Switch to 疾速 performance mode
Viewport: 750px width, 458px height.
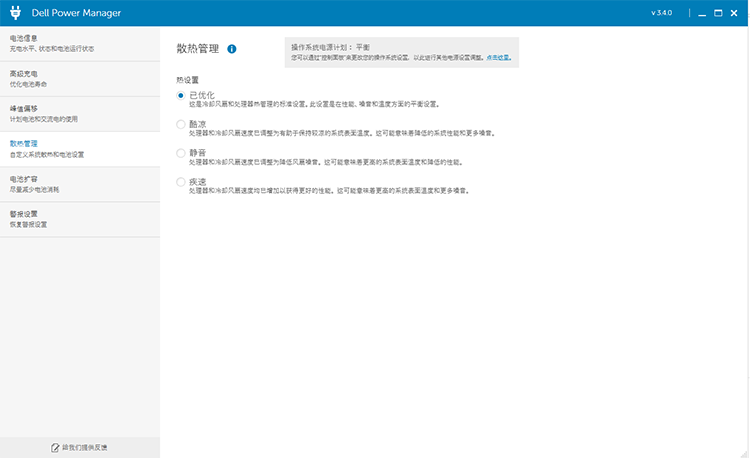(x=180, y=182)
